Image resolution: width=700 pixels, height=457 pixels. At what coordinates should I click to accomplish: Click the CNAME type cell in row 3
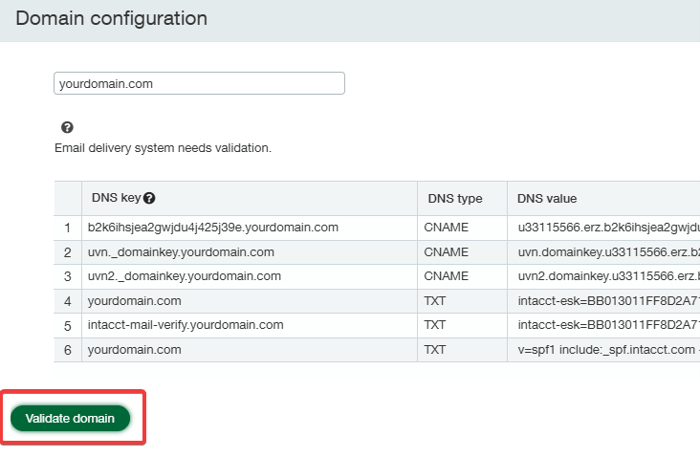coord(446,276)
